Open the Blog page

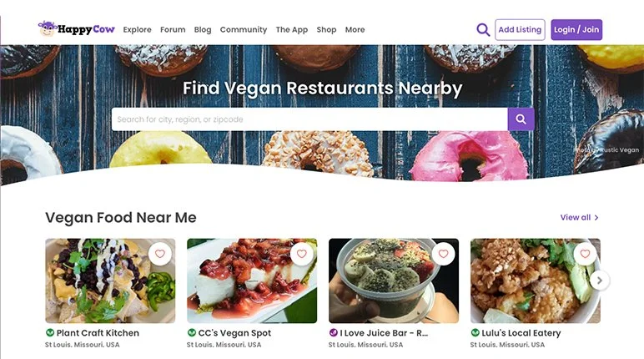click(x=203, y=29)
